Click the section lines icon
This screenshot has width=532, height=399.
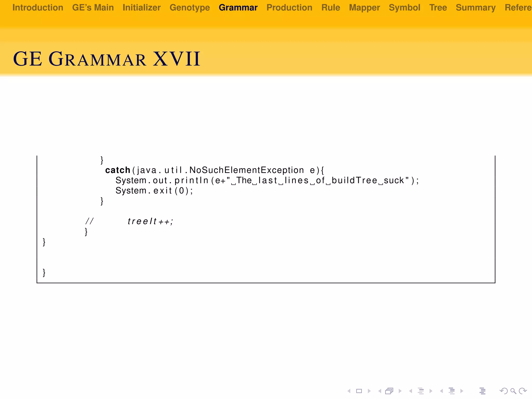click(x=452, y=391)
